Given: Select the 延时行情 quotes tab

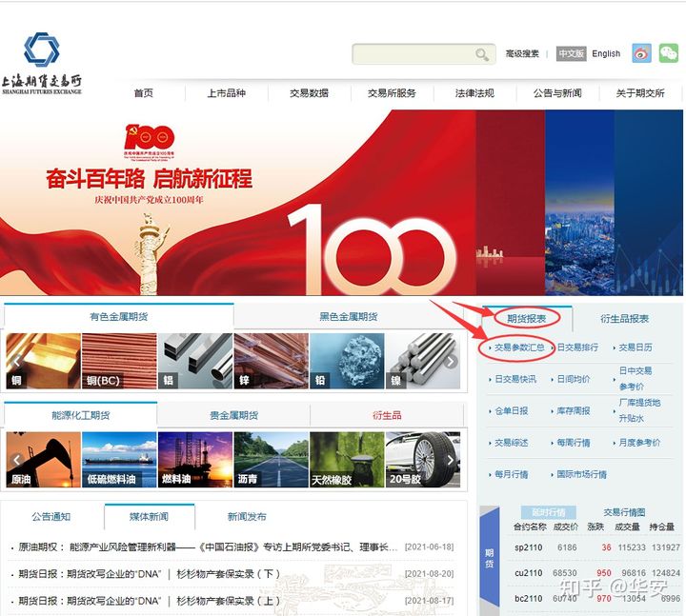Looking at the screenshot, I should 549,512.
